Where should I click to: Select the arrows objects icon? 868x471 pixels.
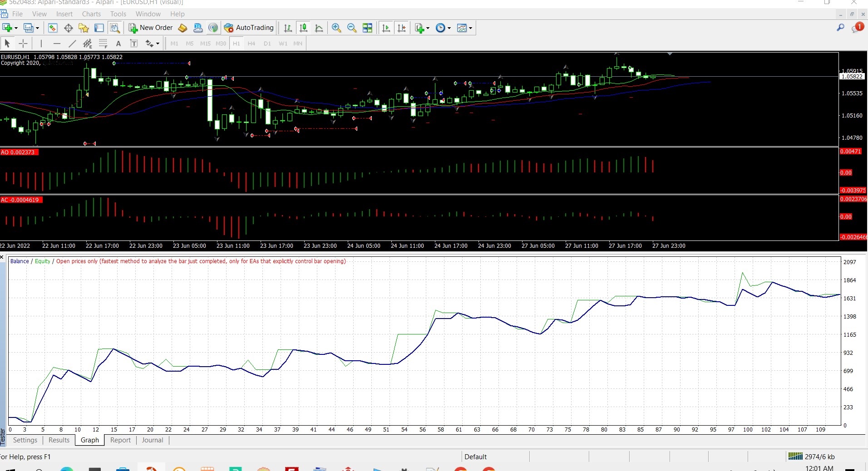[149, 44]
